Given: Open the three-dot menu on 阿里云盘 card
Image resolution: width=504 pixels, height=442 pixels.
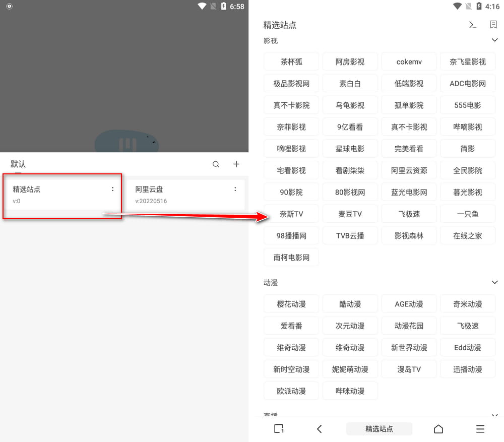Looking at the screenshot, I should coord(235,189).
